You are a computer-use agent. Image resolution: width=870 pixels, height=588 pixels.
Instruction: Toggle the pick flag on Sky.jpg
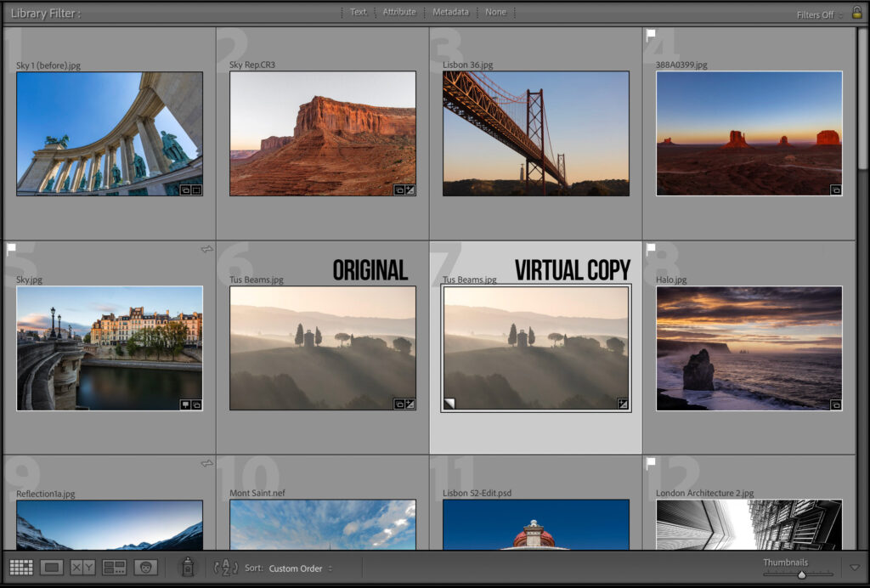(x=11, y=250)
